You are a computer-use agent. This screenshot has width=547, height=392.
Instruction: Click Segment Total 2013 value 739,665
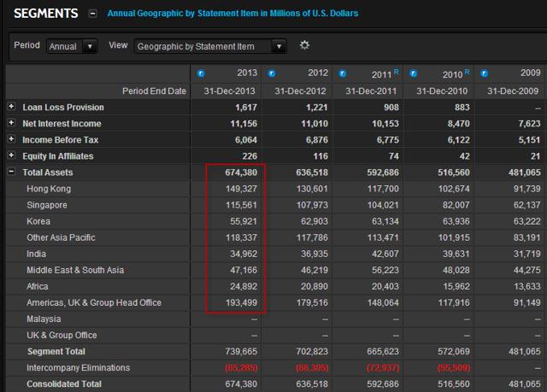tap(241, 352)
